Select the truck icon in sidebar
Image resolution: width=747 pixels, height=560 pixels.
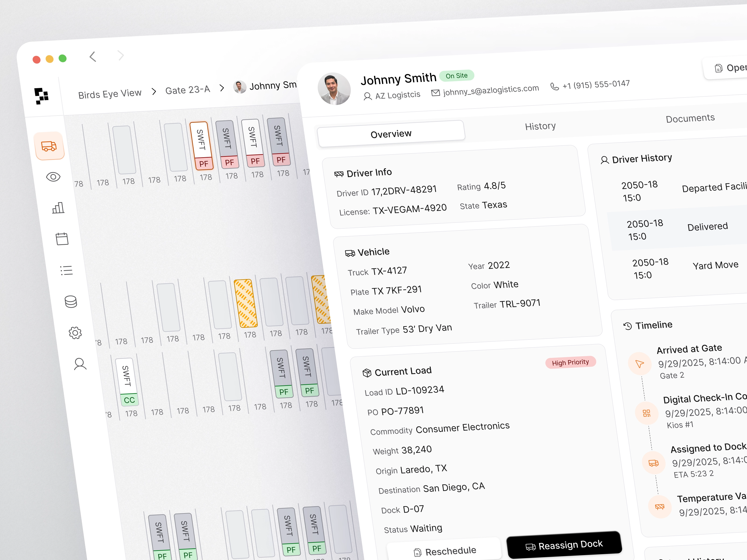(49, 146)
